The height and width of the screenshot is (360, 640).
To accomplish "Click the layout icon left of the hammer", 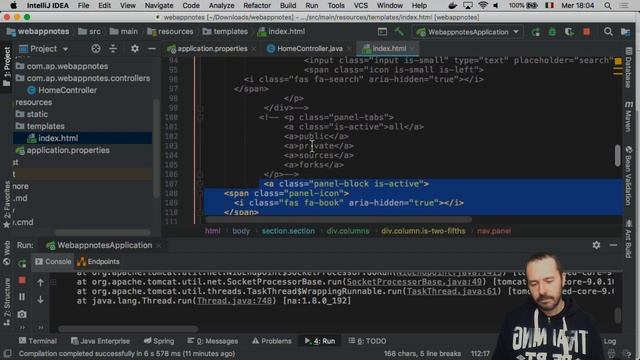I will [382, 32].
